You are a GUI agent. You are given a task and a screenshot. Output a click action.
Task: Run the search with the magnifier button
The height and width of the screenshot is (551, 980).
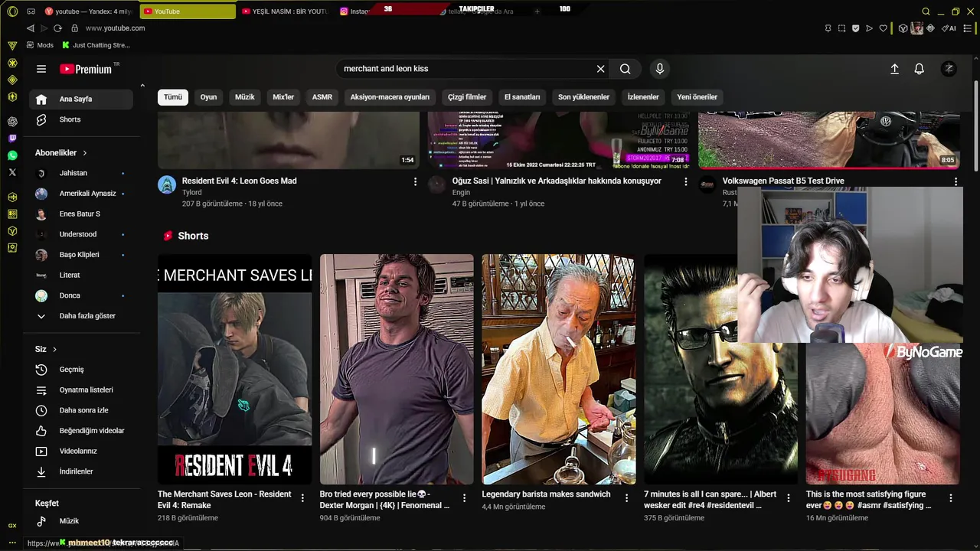[626, 69]
